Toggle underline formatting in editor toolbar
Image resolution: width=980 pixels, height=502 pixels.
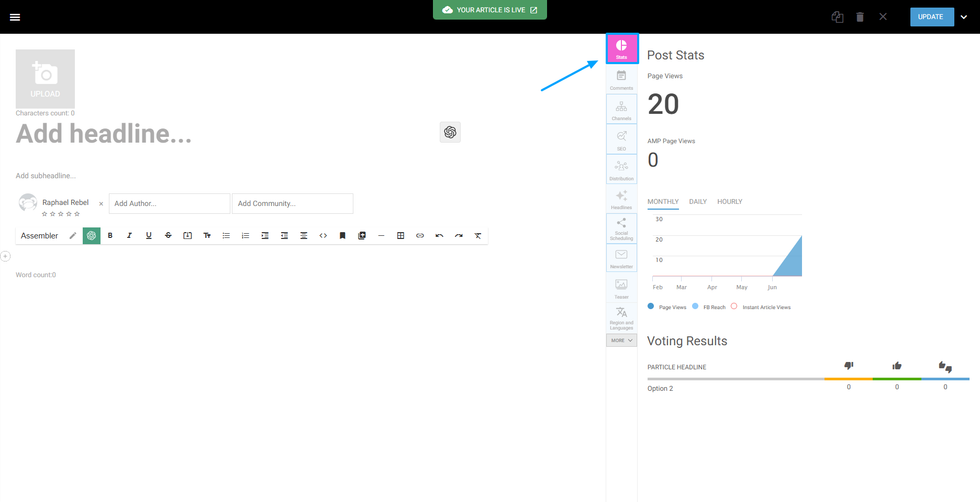149,236
